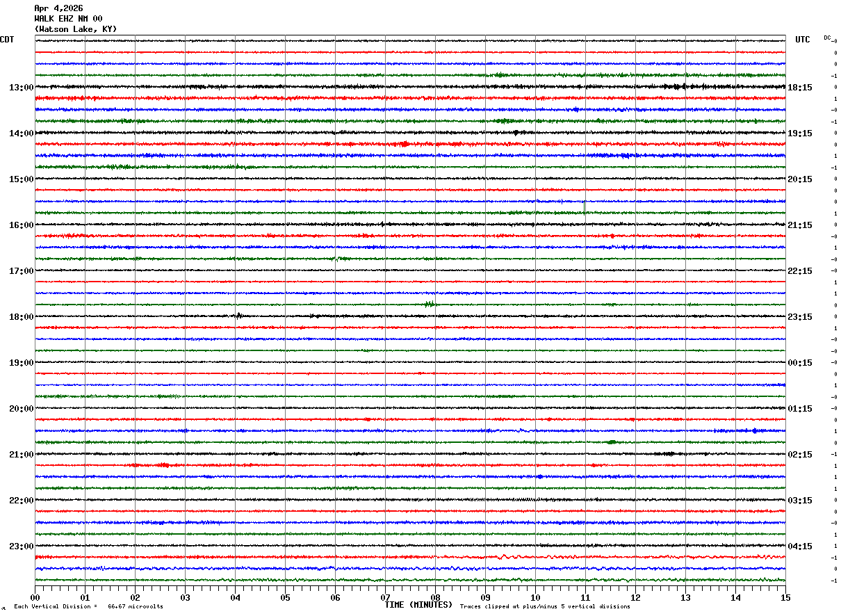The image size is (841, 616).
Task: Select the 23:15 UTC row label
Action: click(799, 317)
